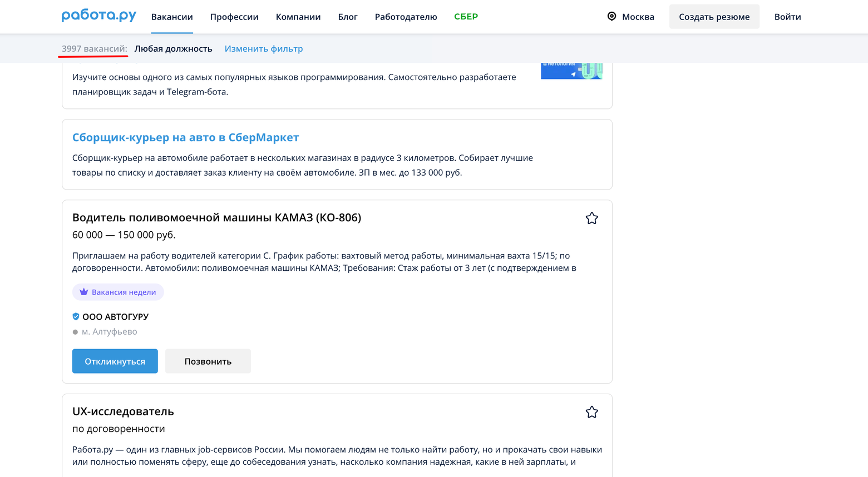Click the по договоренности salary text

(x=119, y=429)
